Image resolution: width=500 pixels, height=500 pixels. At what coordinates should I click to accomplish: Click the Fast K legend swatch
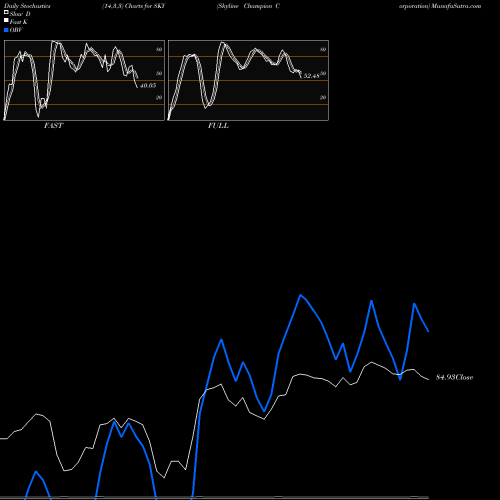[x=6, y=21]
